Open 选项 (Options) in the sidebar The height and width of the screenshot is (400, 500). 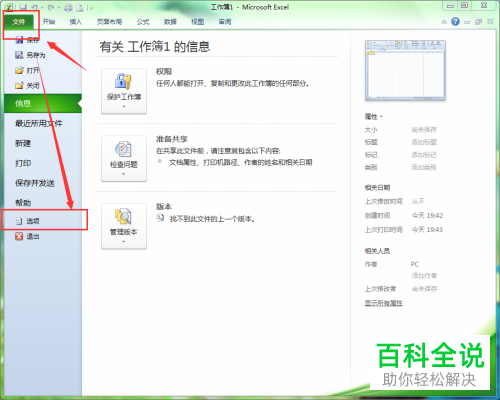point(28,221)
